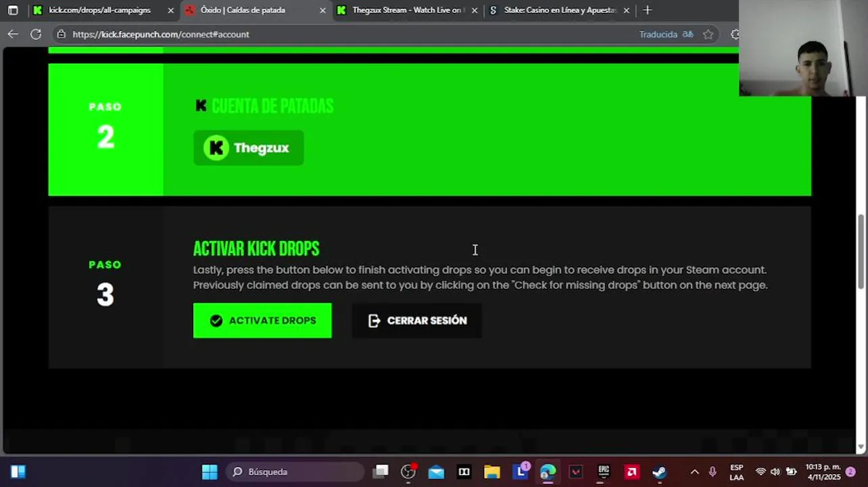
Task: Show hidden system tray icons
Action: click(x=694, y=471)
